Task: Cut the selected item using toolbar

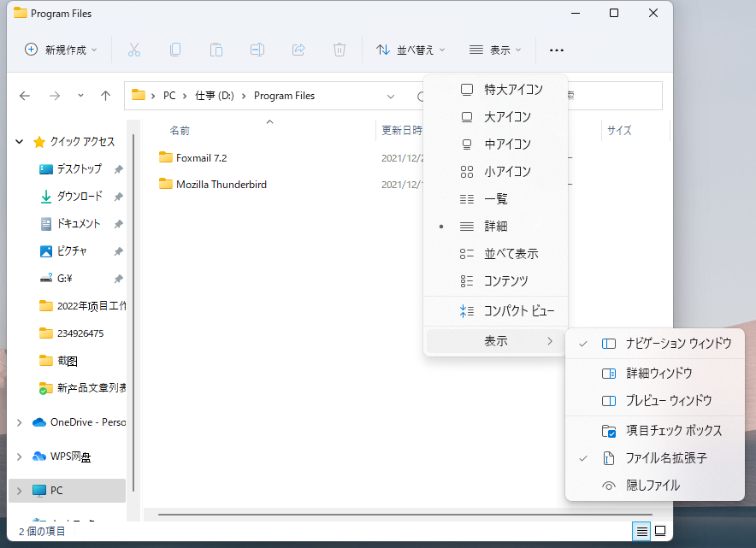Action: click(133, 50)
